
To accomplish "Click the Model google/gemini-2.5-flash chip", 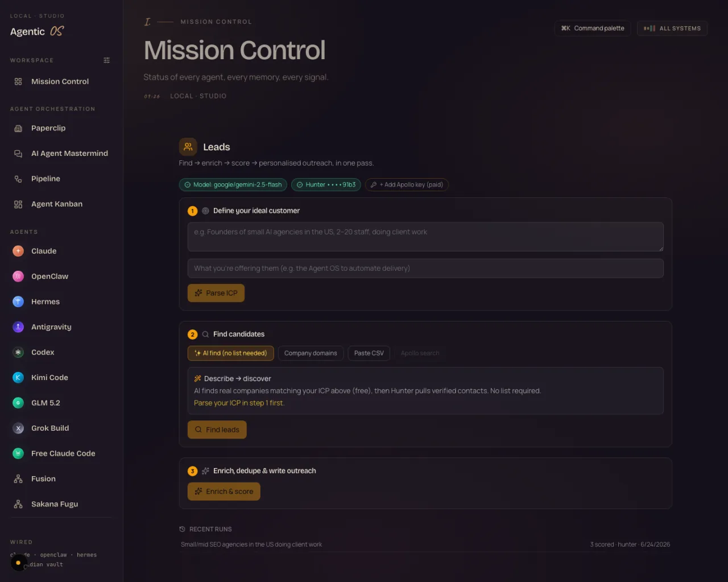I will coord(233,185).
